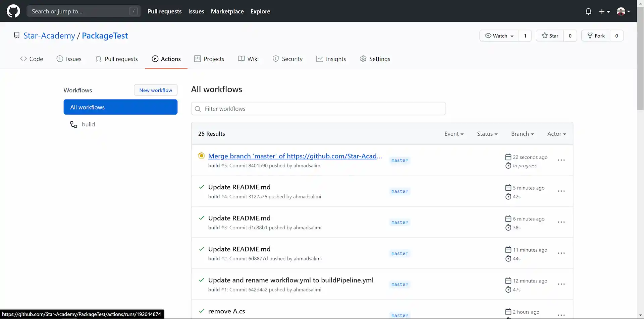Screen dimensions: 644x319
Task: Click the watchers count 1
Action: point(525,36)
